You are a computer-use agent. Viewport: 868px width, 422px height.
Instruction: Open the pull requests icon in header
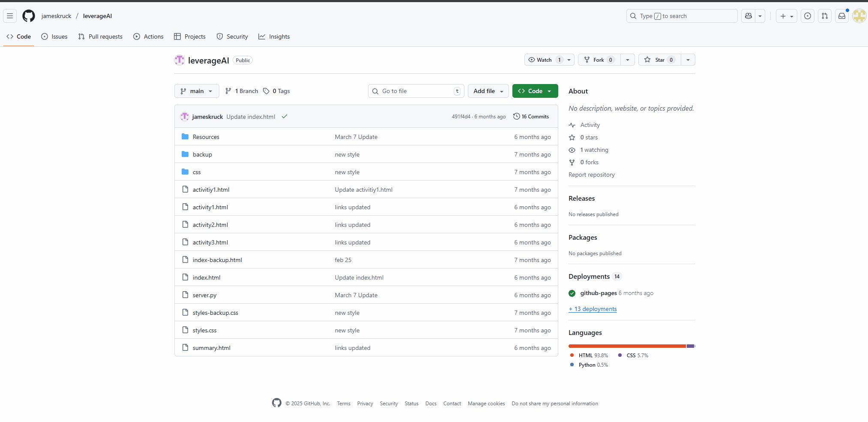coord(825,16)
